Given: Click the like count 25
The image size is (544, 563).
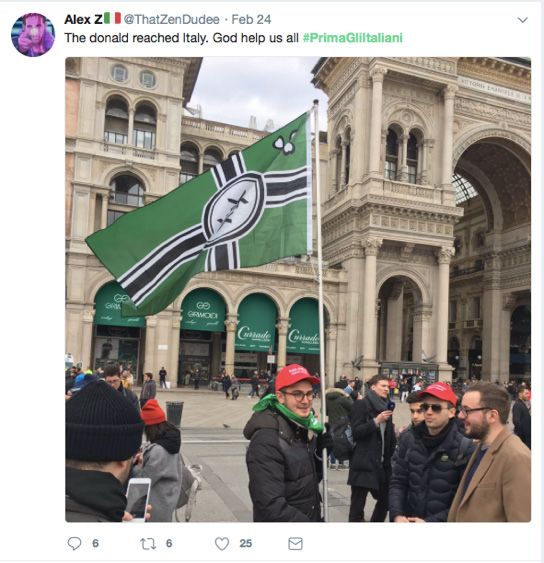Looking at the screenshot, I should click(x=246, y=543).
